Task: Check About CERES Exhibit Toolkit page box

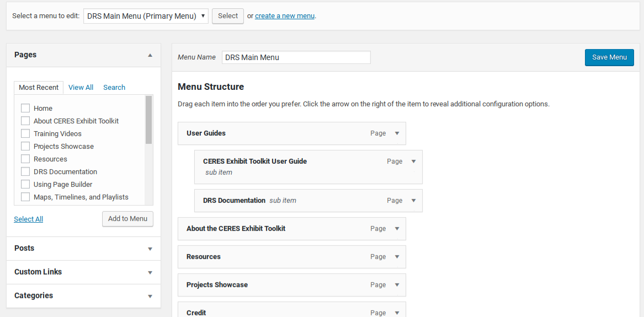Action: coord(25,121)
